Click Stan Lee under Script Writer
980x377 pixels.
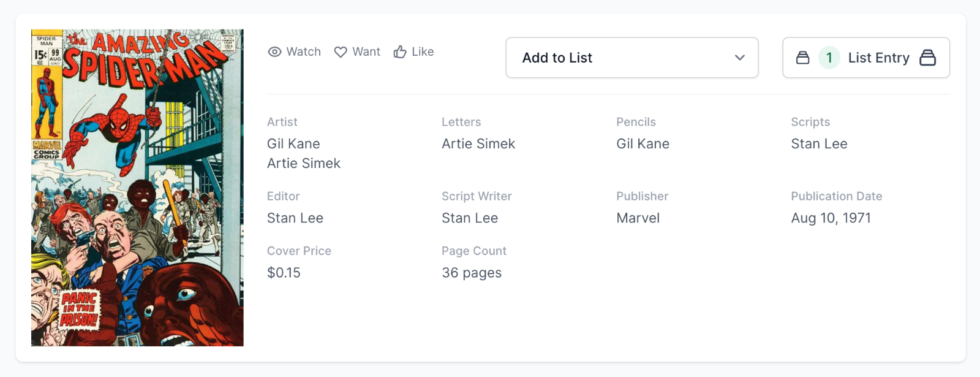point(470,218)
